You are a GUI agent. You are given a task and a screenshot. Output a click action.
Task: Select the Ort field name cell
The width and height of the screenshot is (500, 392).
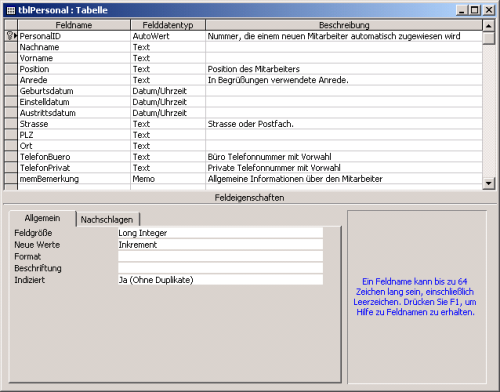click(74, 146)
